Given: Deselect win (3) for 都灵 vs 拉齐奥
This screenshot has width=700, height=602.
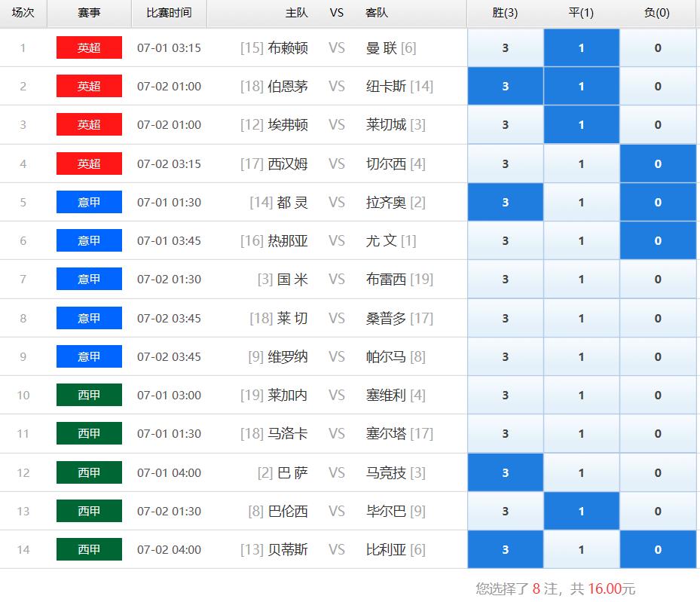Looking at the screenshot, I should click(x=506, y=202).
